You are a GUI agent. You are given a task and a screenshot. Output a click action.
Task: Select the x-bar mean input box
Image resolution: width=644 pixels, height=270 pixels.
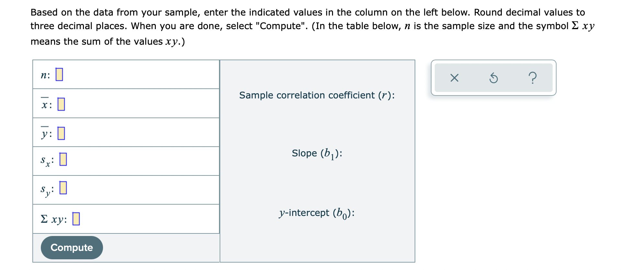pos(61,104)
